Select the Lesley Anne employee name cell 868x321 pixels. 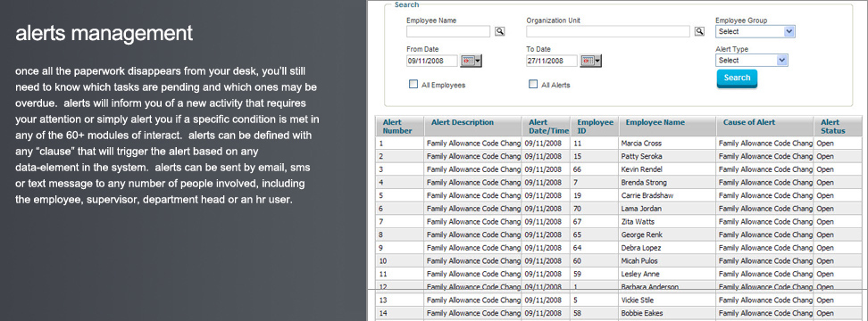(668, 274)
